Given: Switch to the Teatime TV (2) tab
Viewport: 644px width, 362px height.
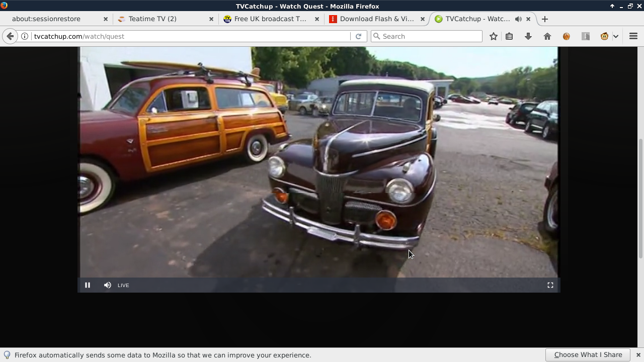Looking at the screenshot, I should (166, 19).
